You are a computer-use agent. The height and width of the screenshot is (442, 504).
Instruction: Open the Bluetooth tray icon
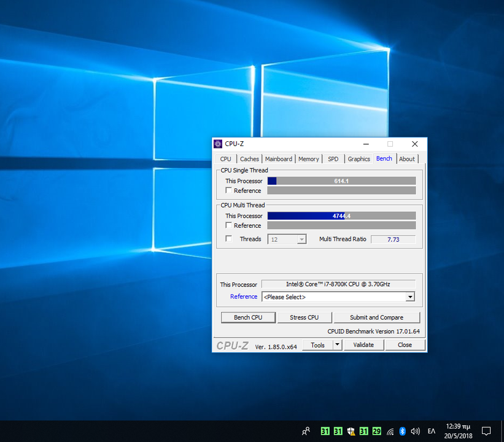tap(402, 431)
